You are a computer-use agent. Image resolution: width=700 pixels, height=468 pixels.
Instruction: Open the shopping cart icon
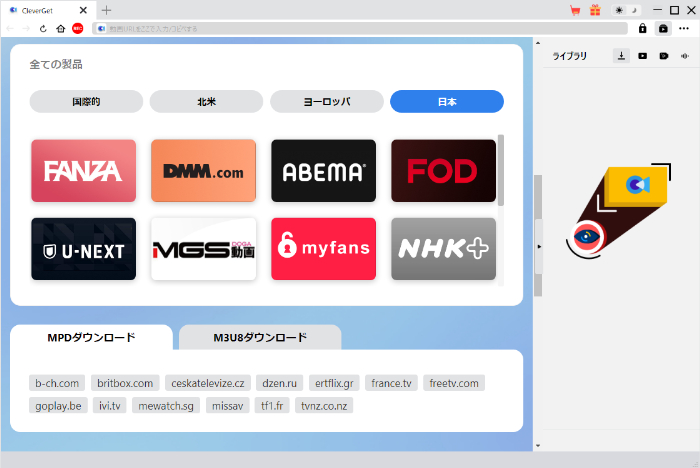point(575,10)
